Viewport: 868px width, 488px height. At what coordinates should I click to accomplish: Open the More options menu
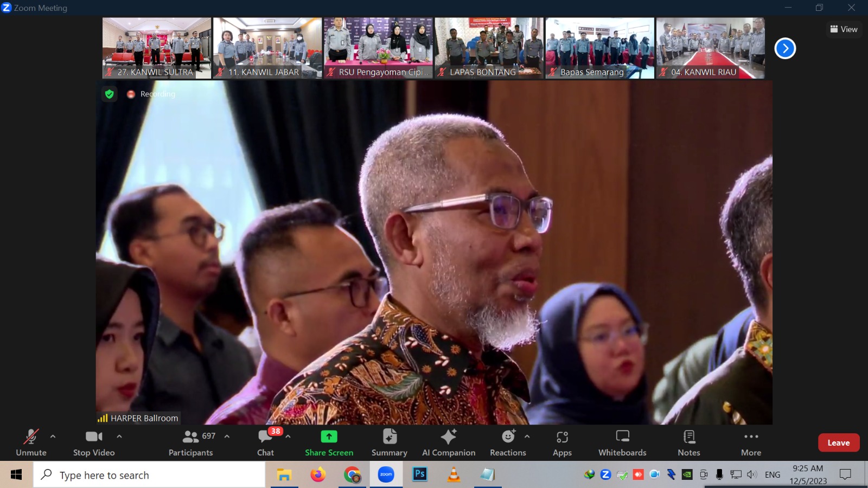tap(751, 442)
